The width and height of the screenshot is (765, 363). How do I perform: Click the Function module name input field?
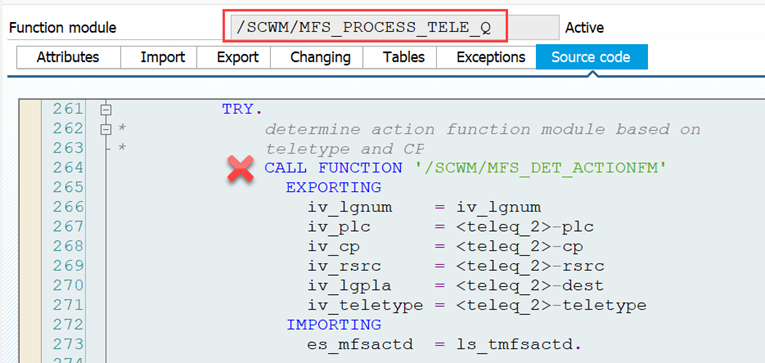pos(395,28)
